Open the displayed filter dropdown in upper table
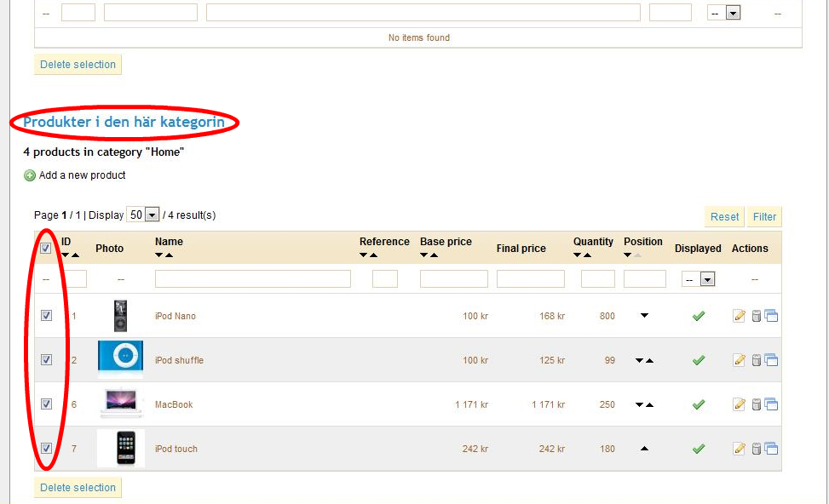The image size is (829, 504). [x=724, y=13]
